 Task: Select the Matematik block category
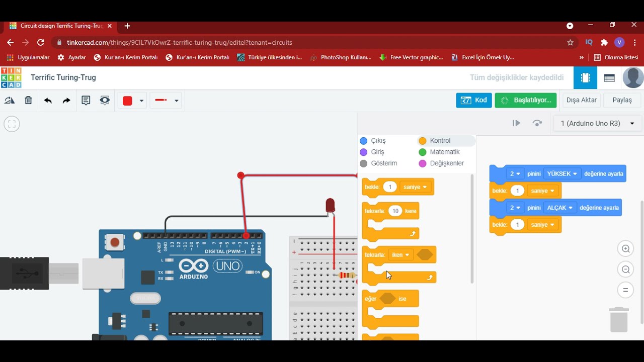point(439,152)
